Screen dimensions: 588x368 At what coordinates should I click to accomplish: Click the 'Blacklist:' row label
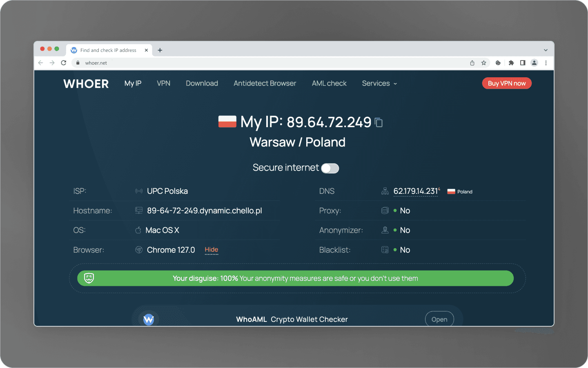coord(335,250)
